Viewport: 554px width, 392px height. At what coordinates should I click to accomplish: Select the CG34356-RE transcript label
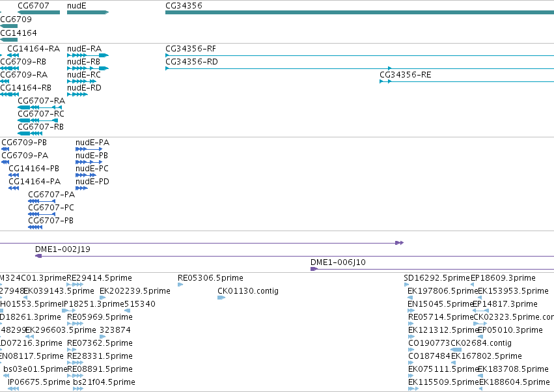406,75
